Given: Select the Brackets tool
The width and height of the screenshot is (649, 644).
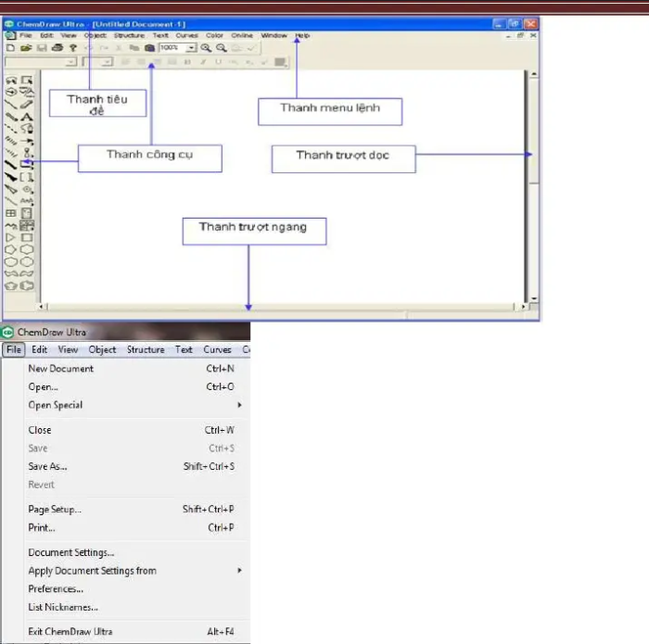Looking at the screenshot, I should tap(27, 177).
